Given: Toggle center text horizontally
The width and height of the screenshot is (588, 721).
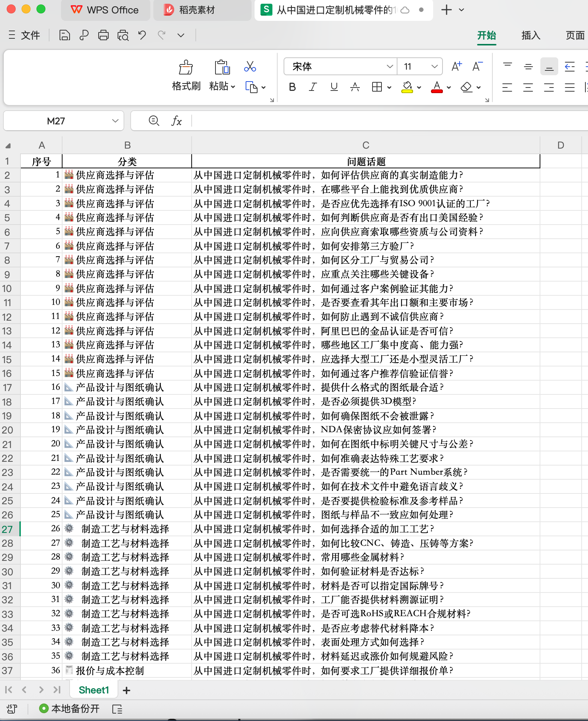Looking at the screenshot, I should pos(528,88).
